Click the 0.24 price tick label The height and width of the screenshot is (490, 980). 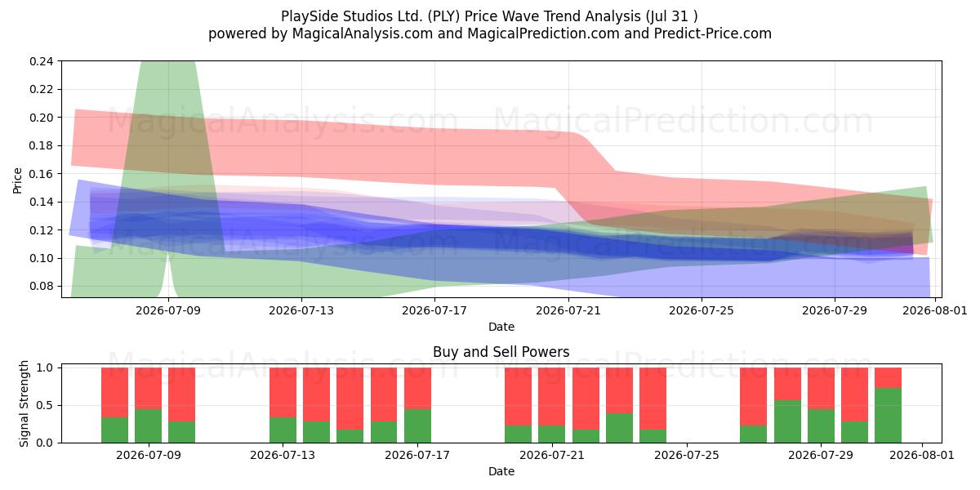(x=41, y=61)
